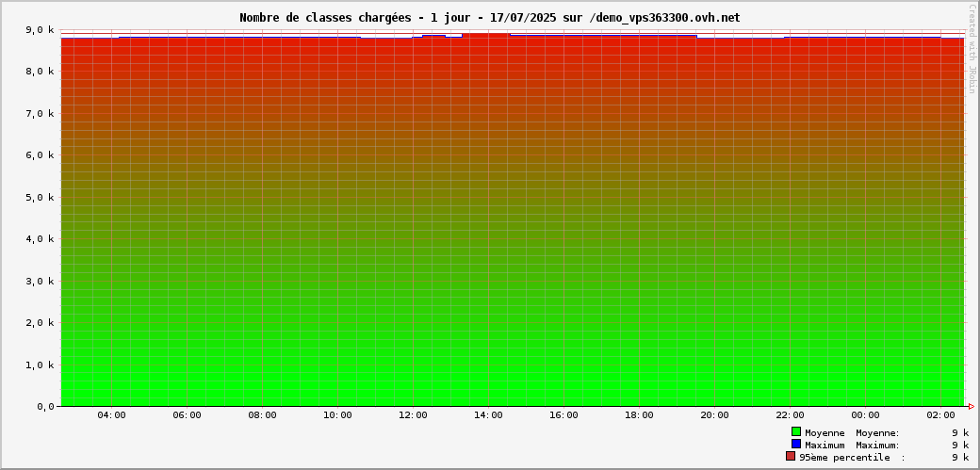Image resolution: width=980 pixels, height=470 pixels.
Task: Click the 22:00 time axis label
Action: pos(790,415)
